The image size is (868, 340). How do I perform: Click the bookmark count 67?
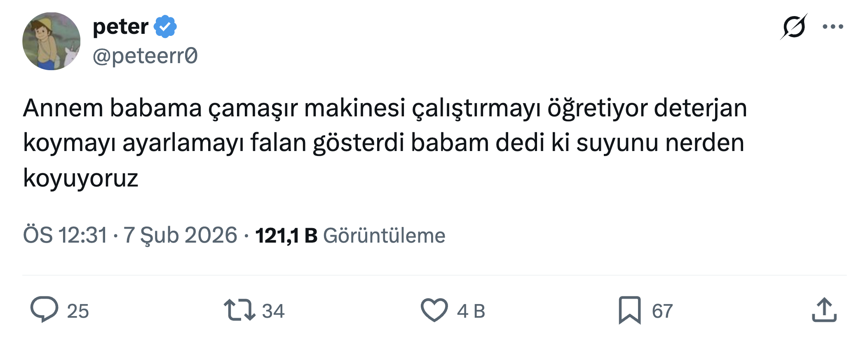[x=662, y=311]
